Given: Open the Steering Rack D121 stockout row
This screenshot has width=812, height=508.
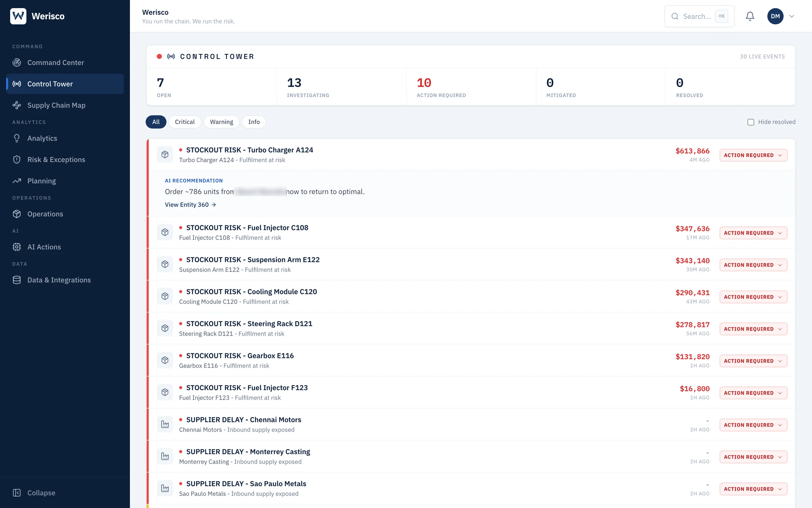Looking at the screenshot, I should click(472, 328).
